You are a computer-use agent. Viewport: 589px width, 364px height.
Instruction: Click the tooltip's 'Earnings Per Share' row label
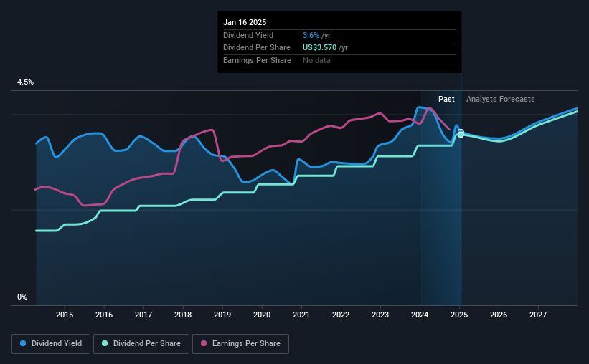[257, 60]
